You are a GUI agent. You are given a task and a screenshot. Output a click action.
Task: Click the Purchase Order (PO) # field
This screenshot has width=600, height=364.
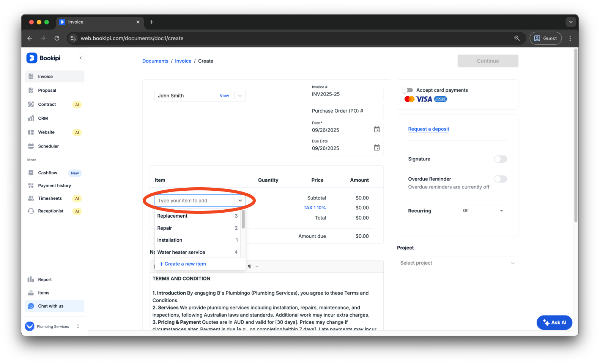[345, 111]
